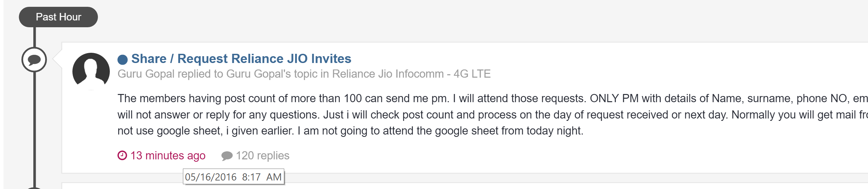Open Share / Request Reliance JIO Invites topic
868x189 pixels.
(241, 59)
